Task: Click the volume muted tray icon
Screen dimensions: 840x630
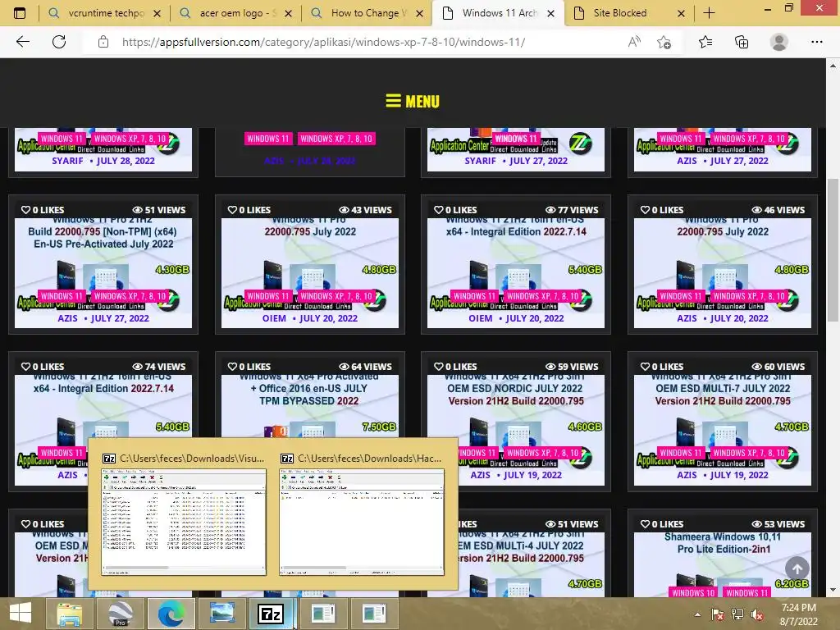Action: [x=757, y=614]
